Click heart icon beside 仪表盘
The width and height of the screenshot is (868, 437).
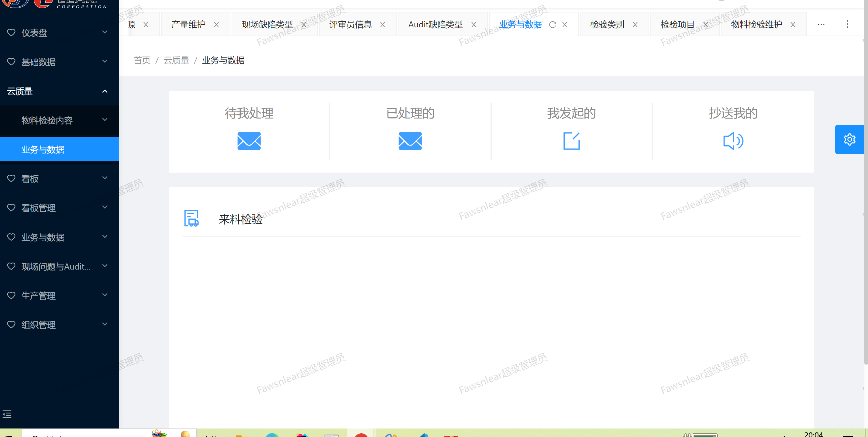coord(11,32)
